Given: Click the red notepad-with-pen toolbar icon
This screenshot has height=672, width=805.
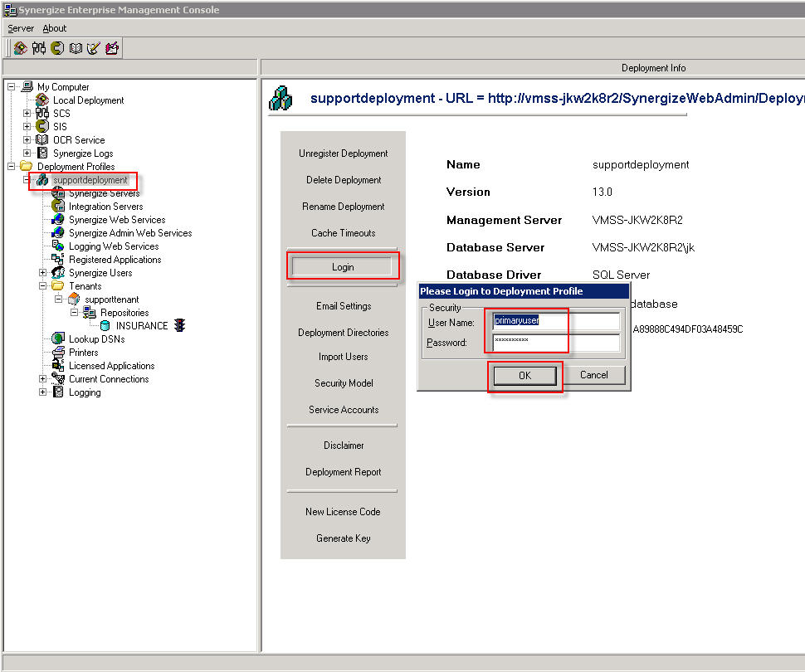Looking at the screenshot, I should coord(112,48).
